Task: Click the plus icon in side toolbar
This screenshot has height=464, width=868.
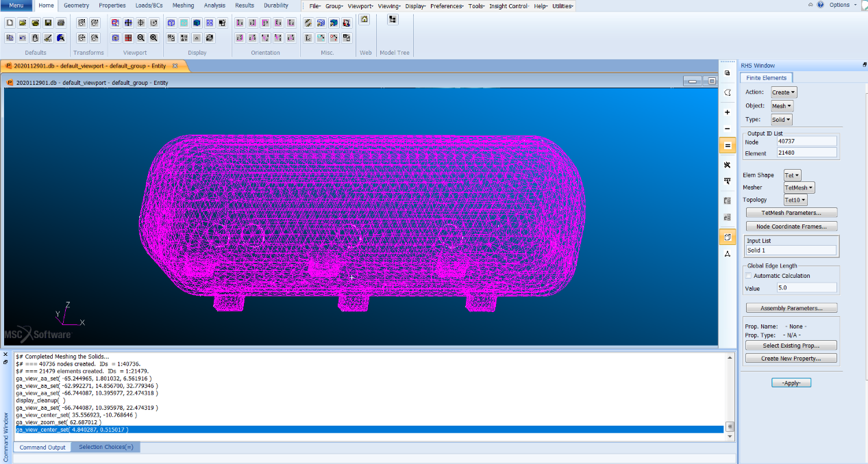Action: coord(728,112)
